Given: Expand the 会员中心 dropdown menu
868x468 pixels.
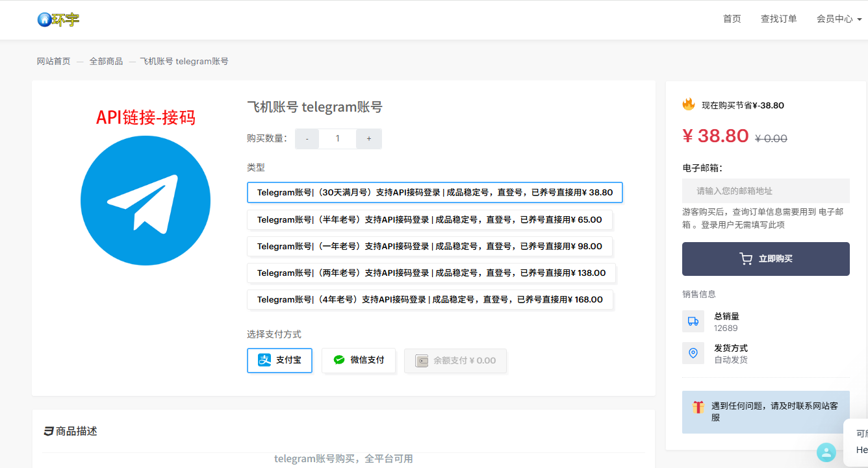Looking at the screenshot, I should click(x=839, y=19).
